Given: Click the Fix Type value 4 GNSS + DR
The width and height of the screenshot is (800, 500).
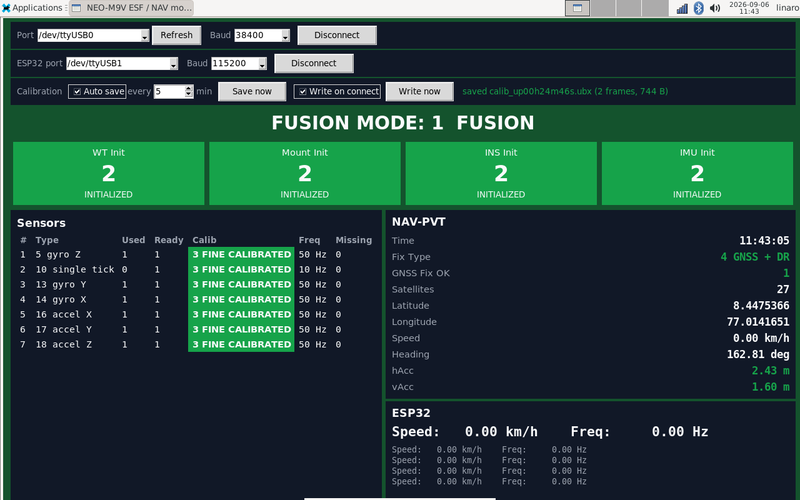Looking at the screenshot, I should coord(755,257).
